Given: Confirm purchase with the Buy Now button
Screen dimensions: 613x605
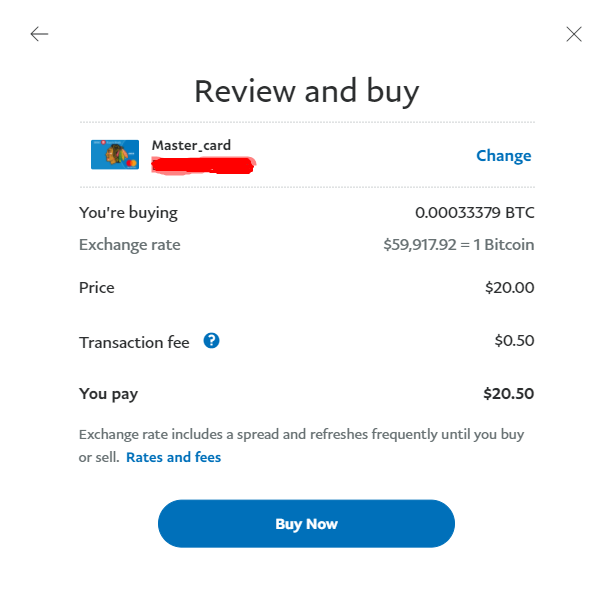Looking at the screenshot, I should tap(306, 523).
